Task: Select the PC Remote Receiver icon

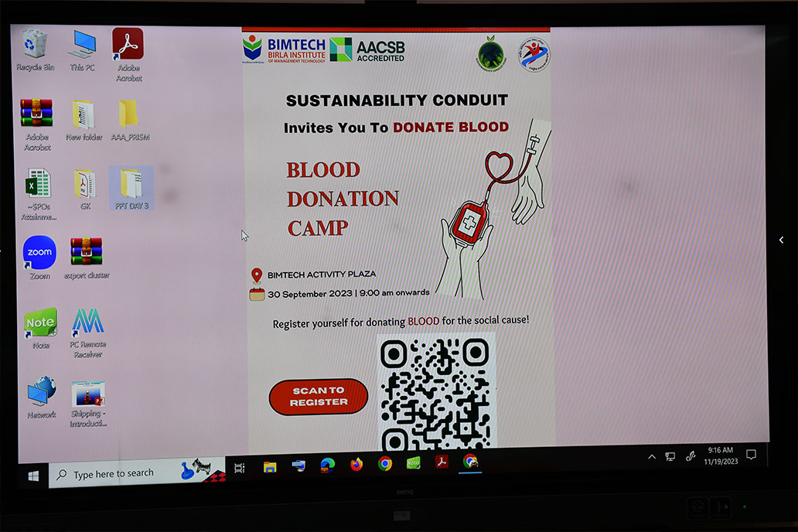Action: [87, 323]
